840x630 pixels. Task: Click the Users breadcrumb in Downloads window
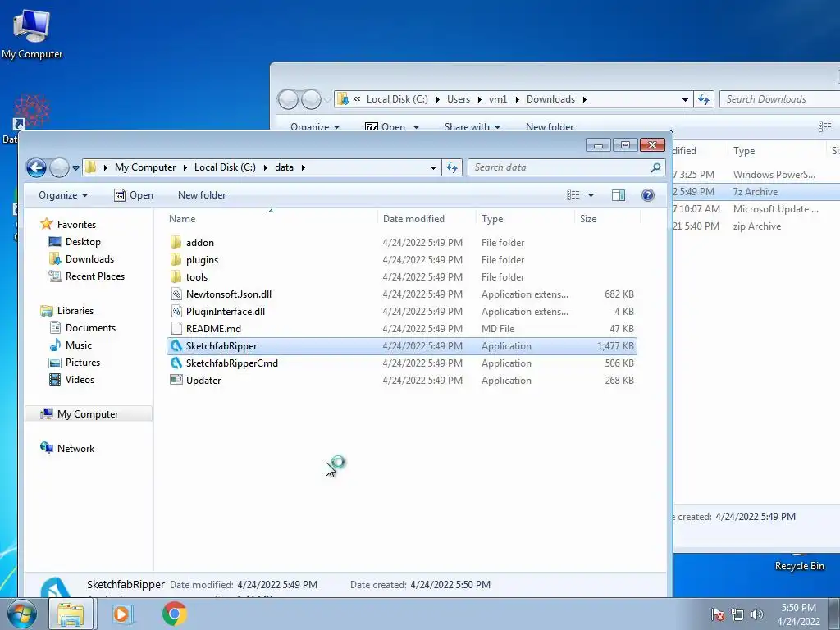coord(458,99)
